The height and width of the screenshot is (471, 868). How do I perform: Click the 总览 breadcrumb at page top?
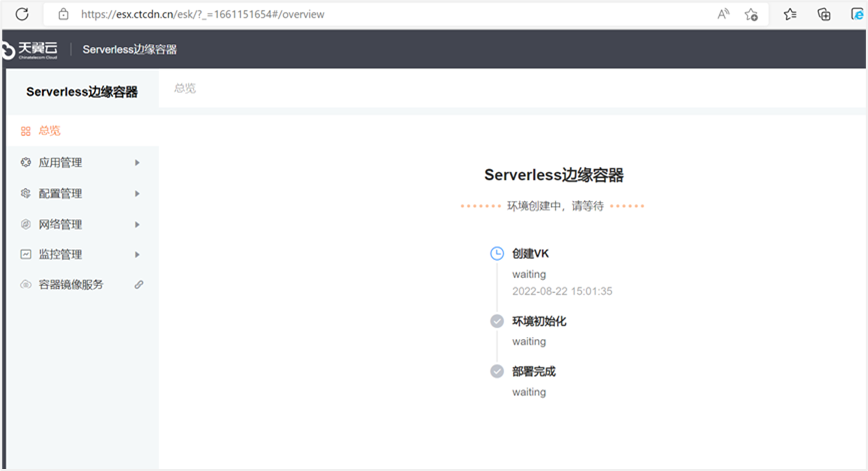coord(185,89)
